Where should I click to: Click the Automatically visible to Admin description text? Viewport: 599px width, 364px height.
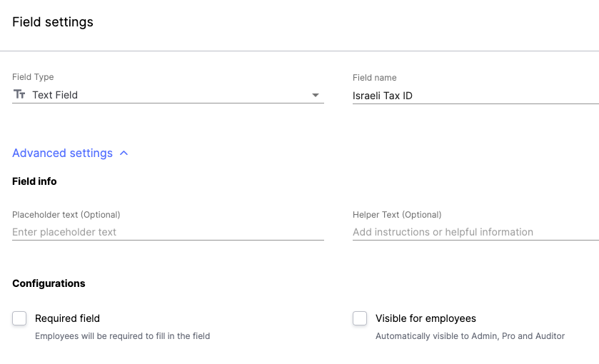(x=470, y=335)
